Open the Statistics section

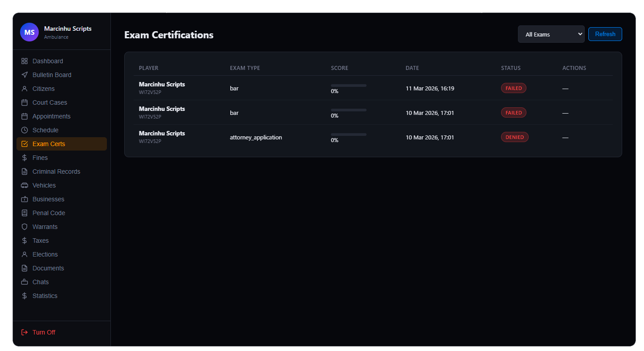coord(45,296)
